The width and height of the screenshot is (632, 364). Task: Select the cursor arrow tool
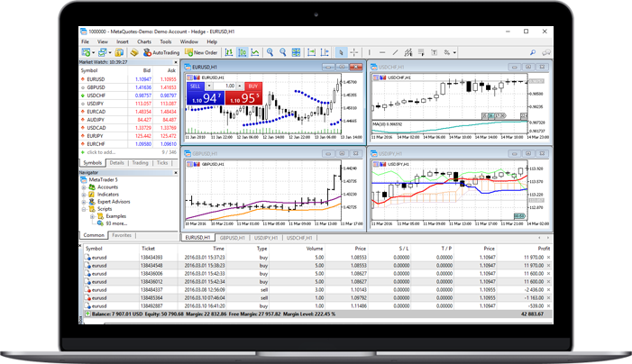(x=341, y=52)
